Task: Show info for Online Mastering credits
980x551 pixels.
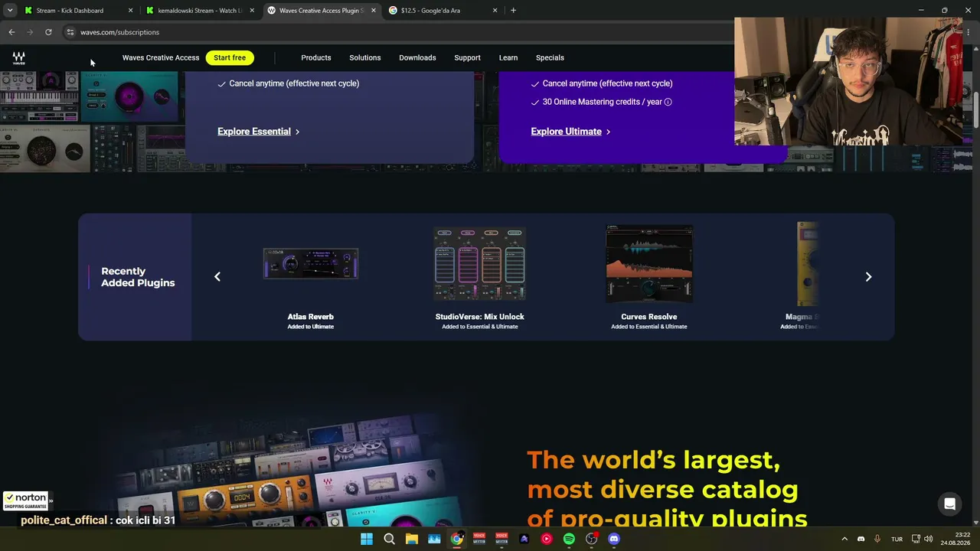Action: coord(668,102)
